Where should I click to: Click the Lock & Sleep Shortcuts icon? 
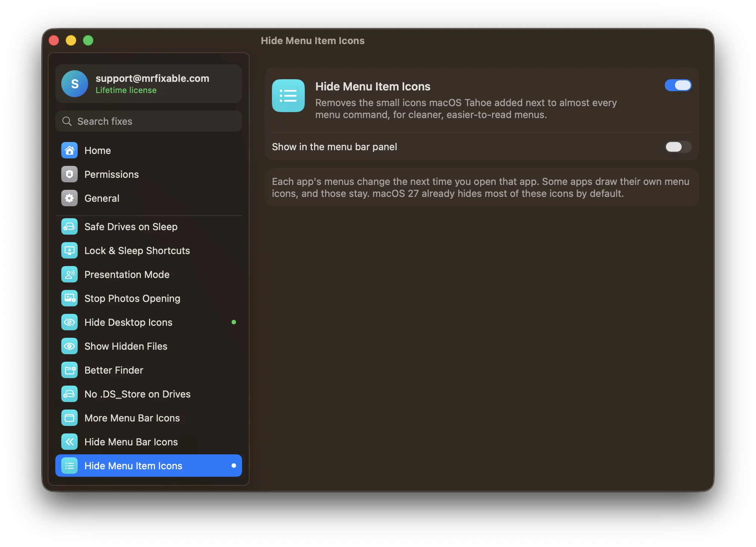click(69, 250)
